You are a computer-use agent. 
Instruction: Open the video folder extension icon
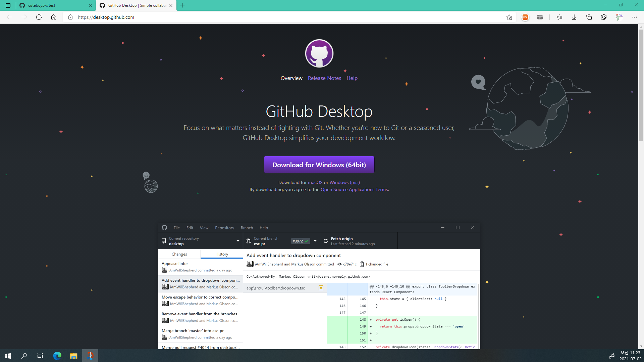coord(540,17)
